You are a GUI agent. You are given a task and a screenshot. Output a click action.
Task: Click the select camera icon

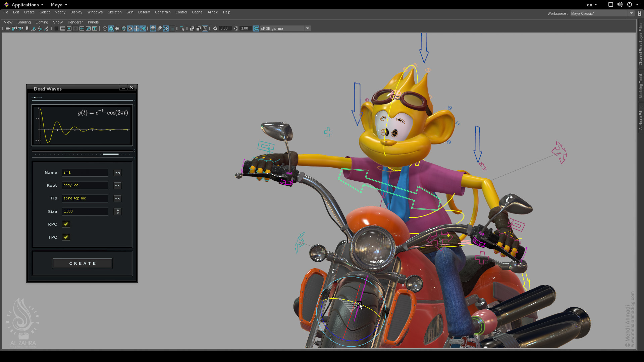(x=8, y=28)
